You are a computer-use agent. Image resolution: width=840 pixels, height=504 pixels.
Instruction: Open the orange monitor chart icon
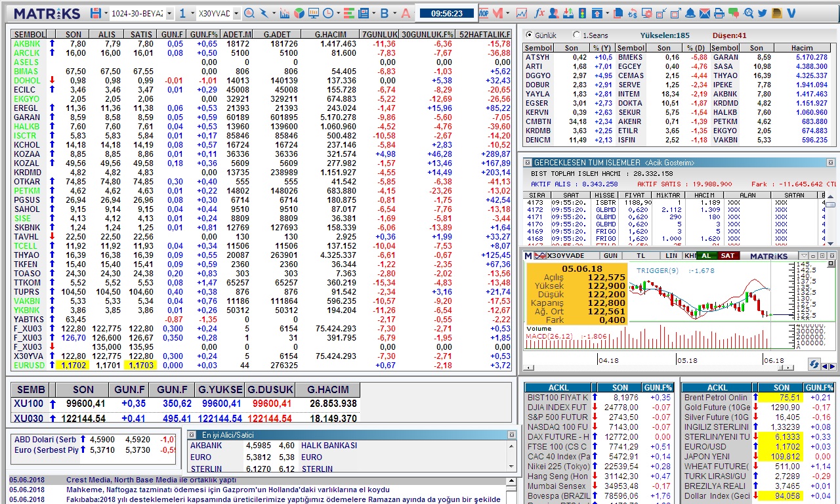coord(313,13)
